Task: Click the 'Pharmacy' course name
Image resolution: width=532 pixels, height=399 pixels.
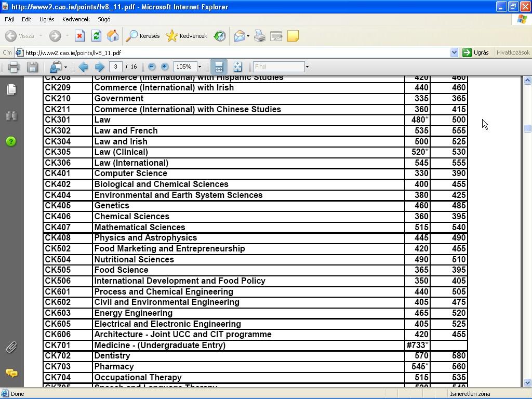Action: click(x=114, y=367)
